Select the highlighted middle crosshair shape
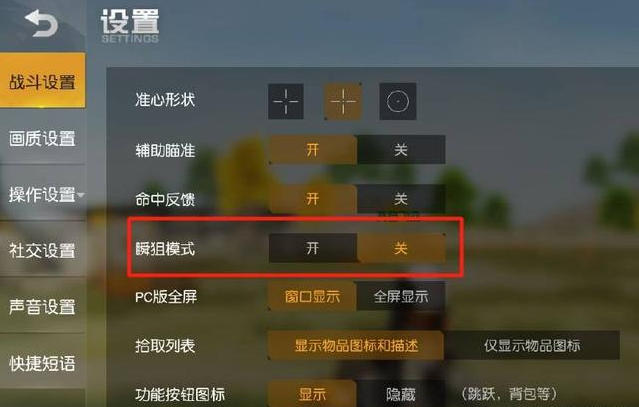639x407 pixels. 343,101
